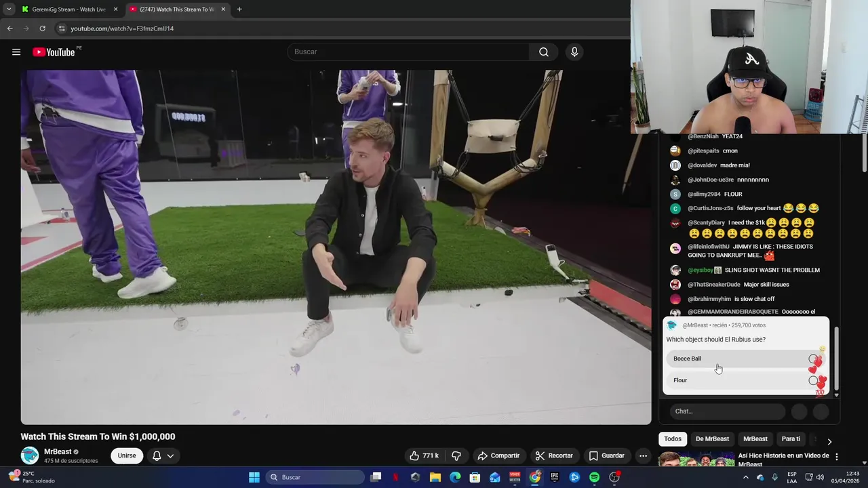The height and width of the screenshot is (488, 868).
Task: Click the poll panel scrollbar
Action: 836,359
